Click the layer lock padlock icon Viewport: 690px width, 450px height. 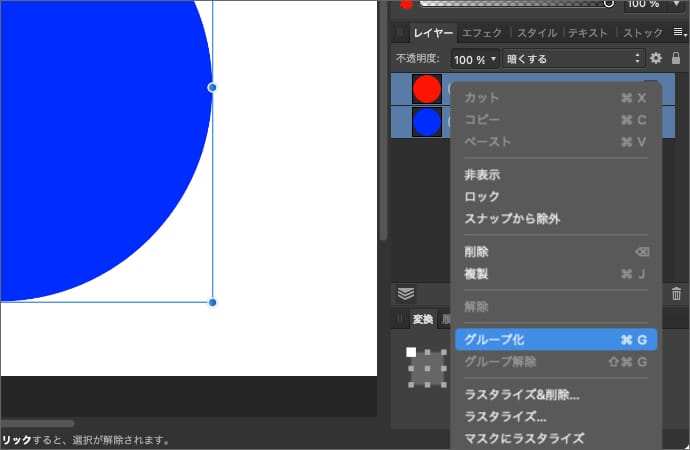[676, 59]
